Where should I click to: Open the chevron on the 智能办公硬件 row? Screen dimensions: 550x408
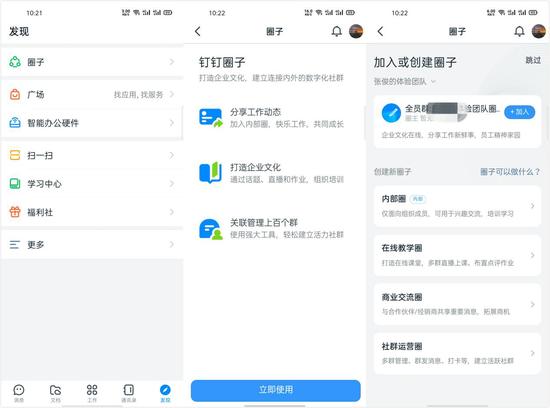click(x=172, y=123)
